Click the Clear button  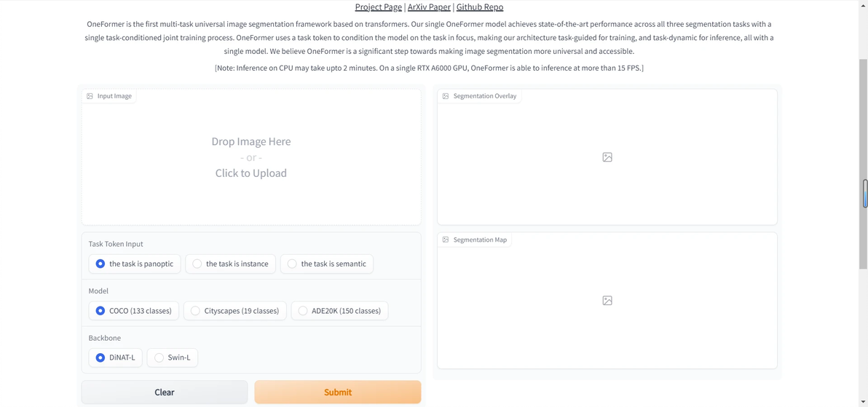click(x=165, y=392)
